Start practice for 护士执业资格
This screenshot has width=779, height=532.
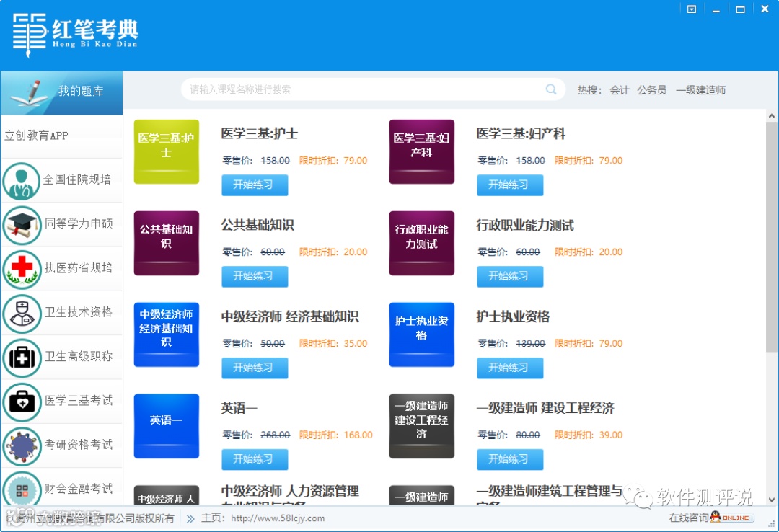(x=510, y=368)
